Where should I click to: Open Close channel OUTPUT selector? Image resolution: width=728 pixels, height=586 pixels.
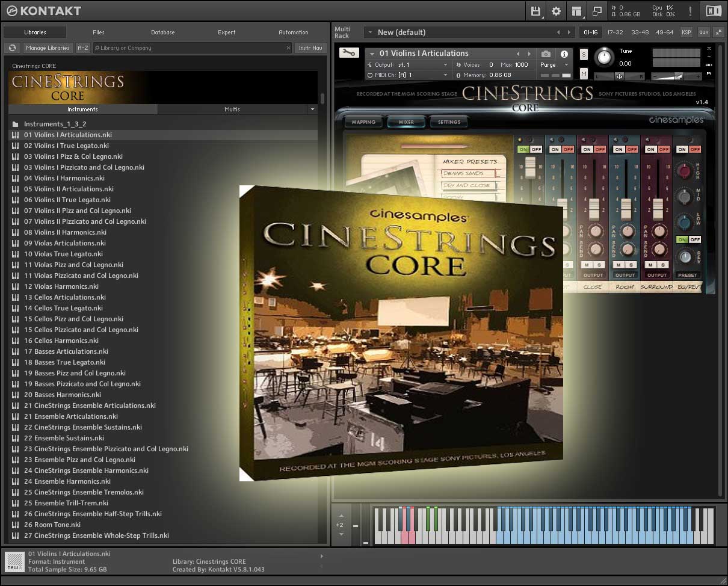593,275
